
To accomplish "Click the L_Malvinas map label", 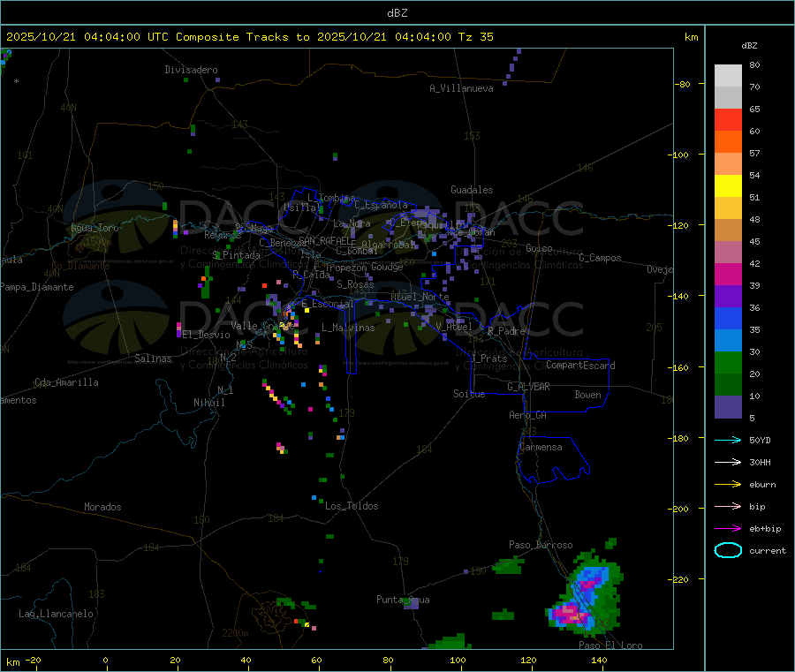I will (348, 328).
